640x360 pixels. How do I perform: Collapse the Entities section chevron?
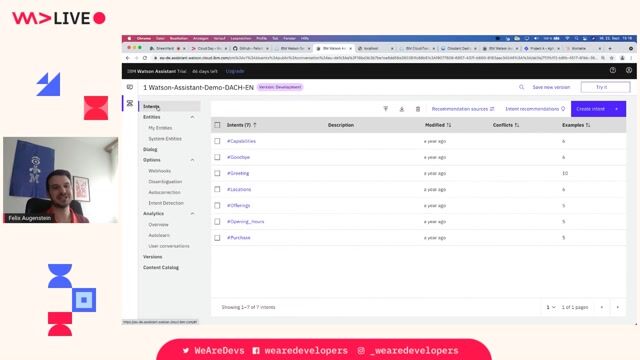pyautogui.click(x=192, y=117)
